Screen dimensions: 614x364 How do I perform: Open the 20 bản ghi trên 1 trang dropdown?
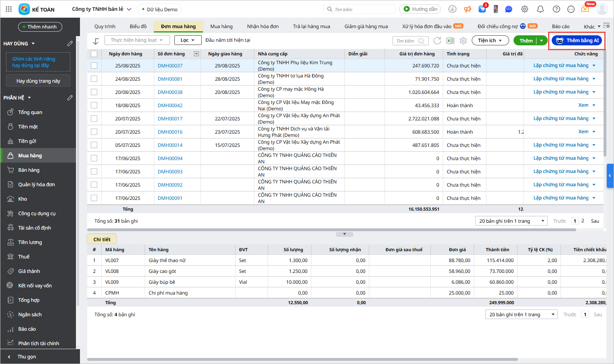[x=511, y=221]
